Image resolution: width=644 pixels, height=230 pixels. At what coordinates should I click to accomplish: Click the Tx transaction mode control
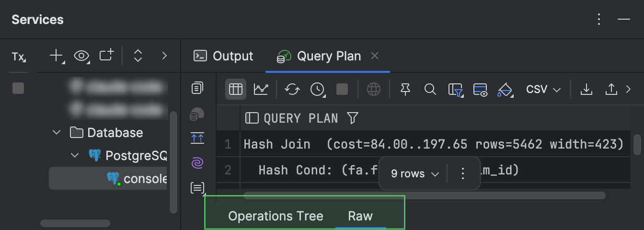(x=19, y=57)
